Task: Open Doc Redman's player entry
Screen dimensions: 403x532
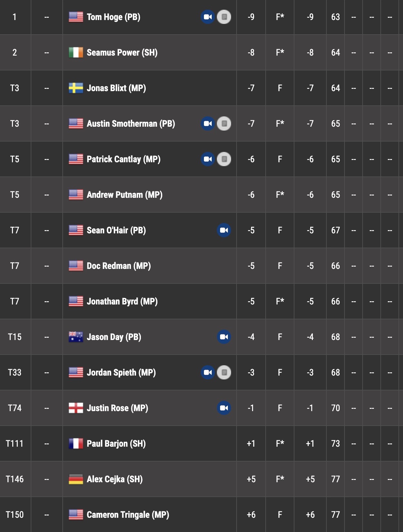Action: coord(201,266)
